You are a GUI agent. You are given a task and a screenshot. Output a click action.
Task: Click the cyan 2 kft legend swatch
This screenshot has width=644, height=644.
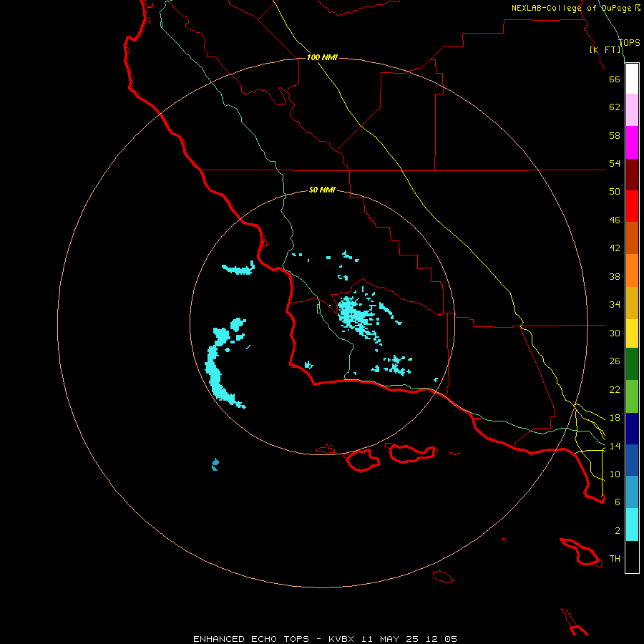(632, 525)
